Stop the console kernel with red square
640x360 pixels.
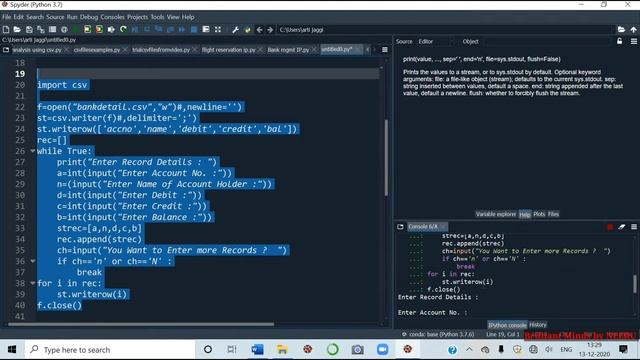pyautogui.click(x=610, y=227)
